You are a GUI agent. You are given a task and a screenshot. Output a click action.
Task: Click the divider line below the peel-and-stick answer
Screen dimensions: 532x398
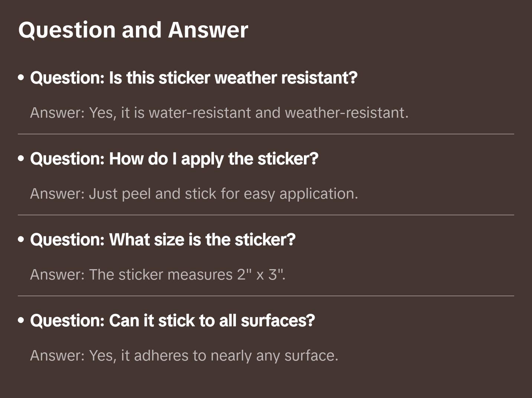[x=266, y=215]
